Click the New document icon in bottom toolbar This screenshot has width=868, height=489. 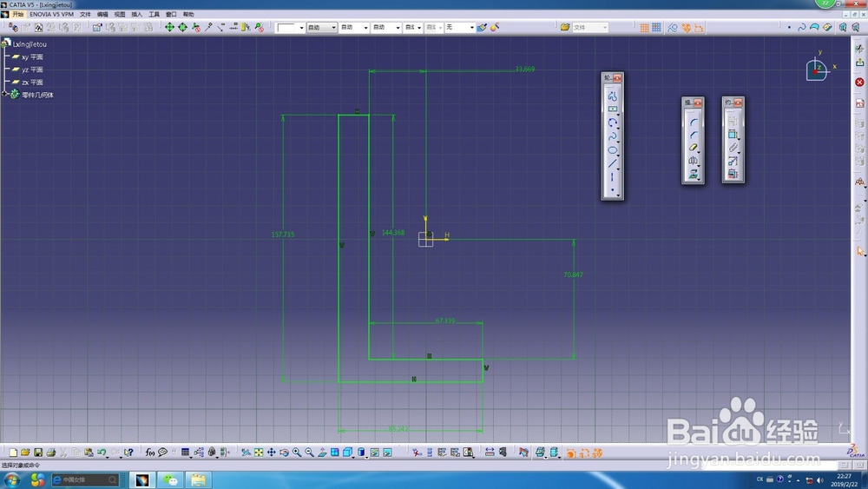tap(13, 453)
